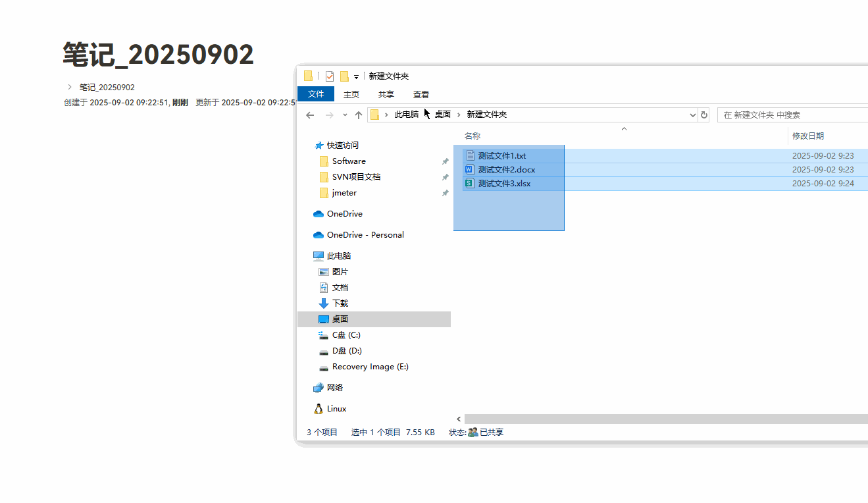Unpin the jmeter folder from quick access
The image size is (868, 503).
[x=445, y=193]
